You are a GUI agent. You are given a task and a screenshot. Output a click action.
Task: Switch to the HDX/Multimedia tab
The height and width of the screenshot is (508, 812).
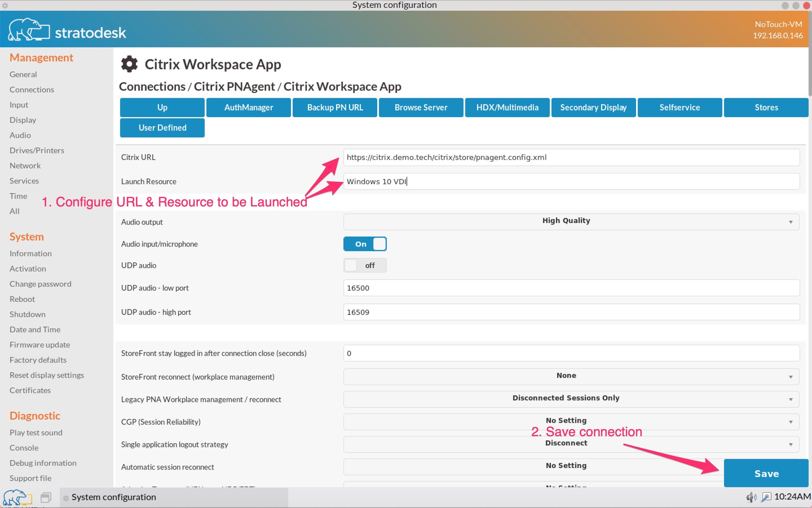pos(507,107)
